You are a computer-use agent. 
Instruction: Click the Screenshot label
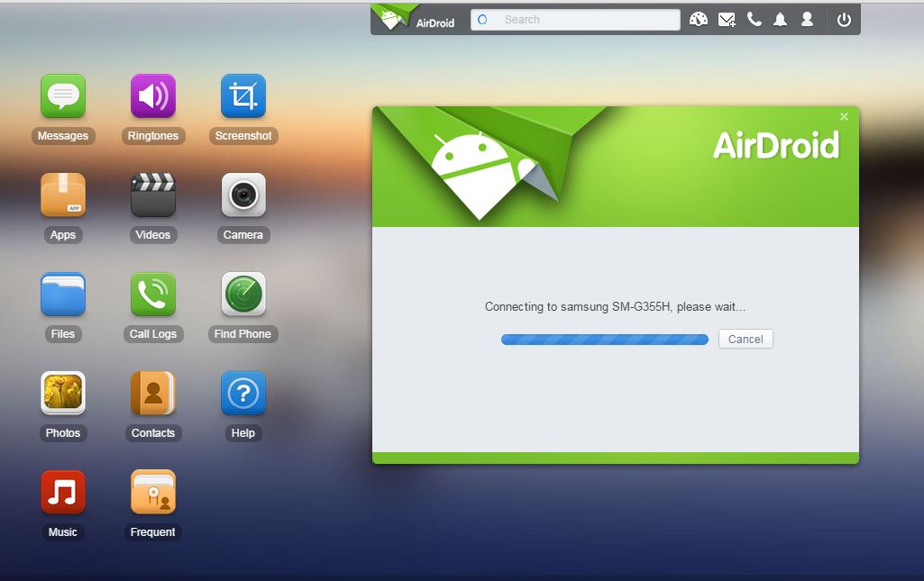(243, 136)
